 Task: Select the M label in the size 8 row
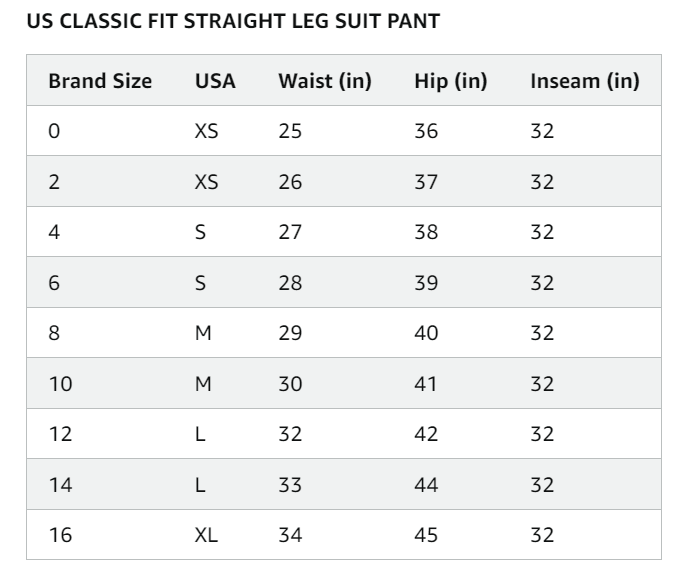[x=203, y=333]
